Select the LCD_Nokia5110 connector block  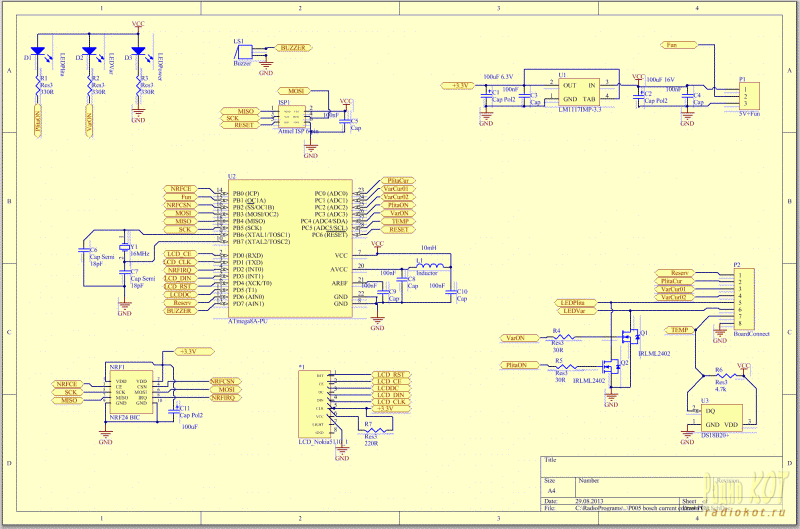coord(314,405)
